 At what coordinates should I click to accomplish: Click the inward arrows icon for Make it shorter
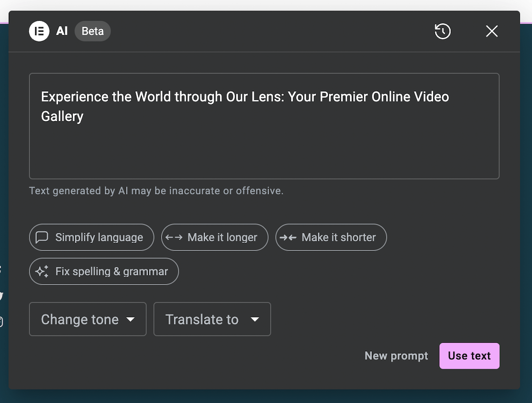tap(288, 237)
